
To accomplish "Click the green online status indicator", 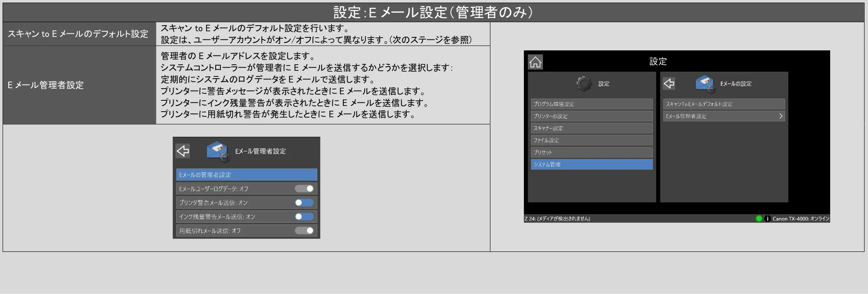I will pyautogui.click(x=759, y=218).
